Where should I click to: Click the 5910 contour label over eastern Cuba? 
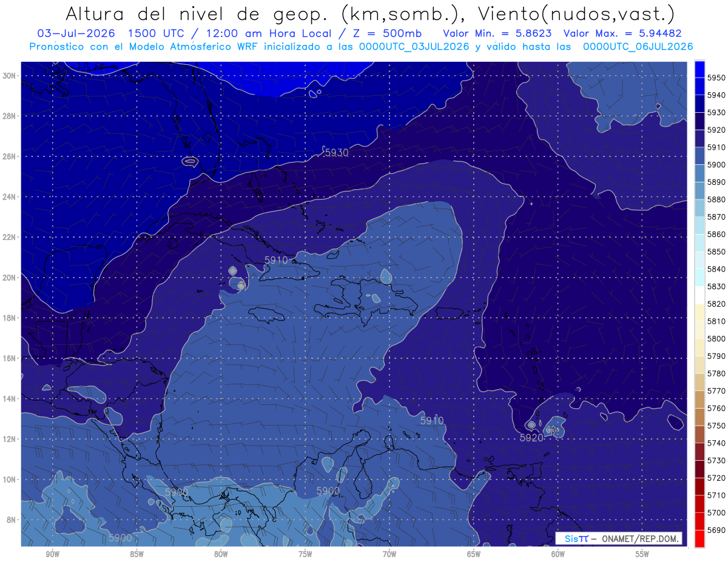(x=276, y=259)
